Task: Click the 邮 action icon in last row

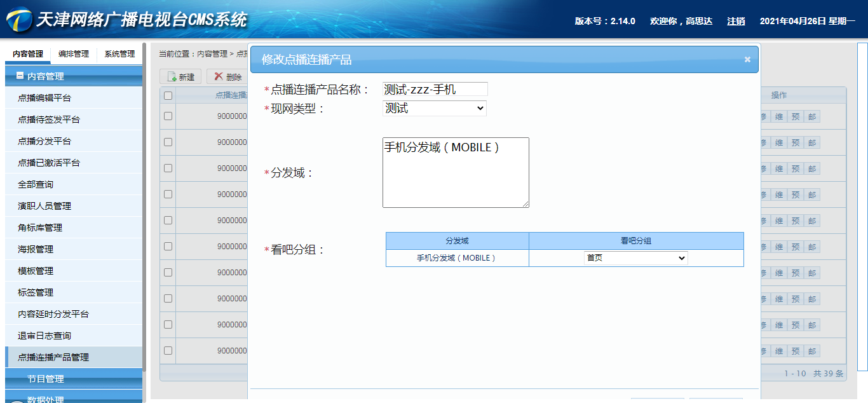Action: pos(812,351)
